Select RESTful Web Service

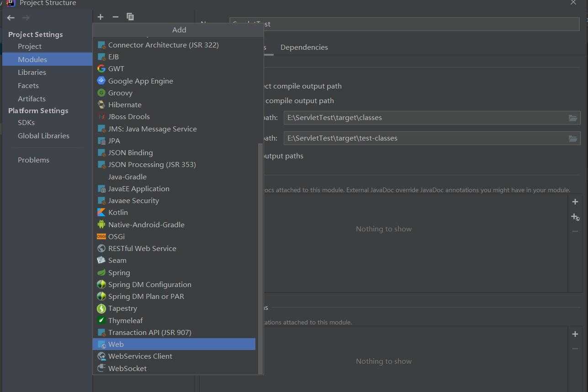[174, 248]
